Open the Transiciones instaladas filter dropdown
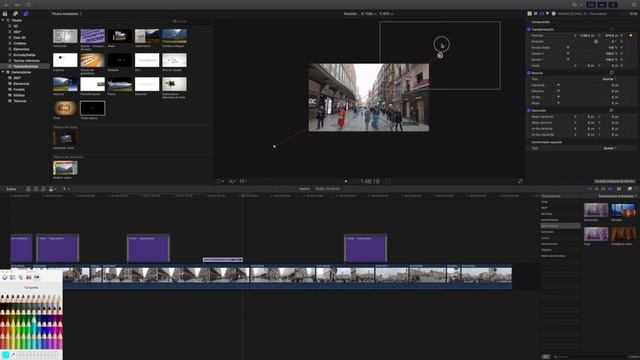Screen dimensions: 640x360 pyautogui.click(x=617, y=196)
